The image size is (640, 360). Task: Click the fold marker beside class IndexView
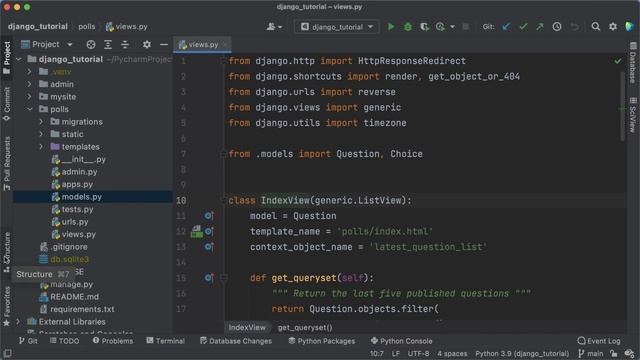click(223, 200)
